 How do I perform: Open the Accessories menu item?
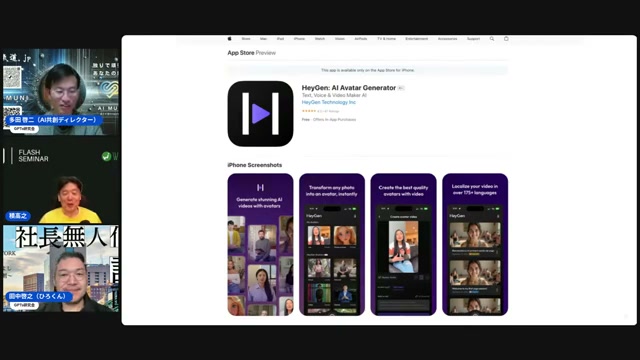(447, 39)
